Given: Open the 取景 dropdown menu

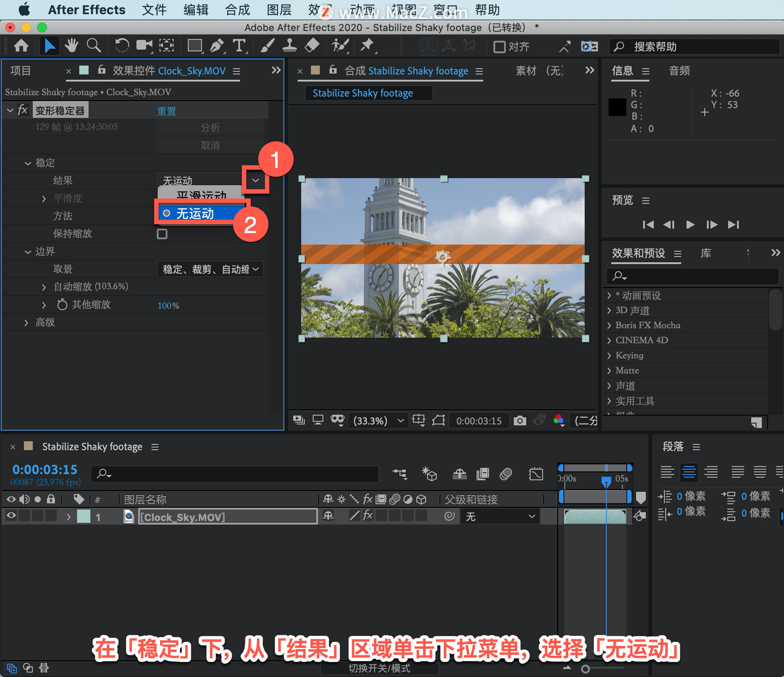Looking at the screenshot, I should [210, 269].
